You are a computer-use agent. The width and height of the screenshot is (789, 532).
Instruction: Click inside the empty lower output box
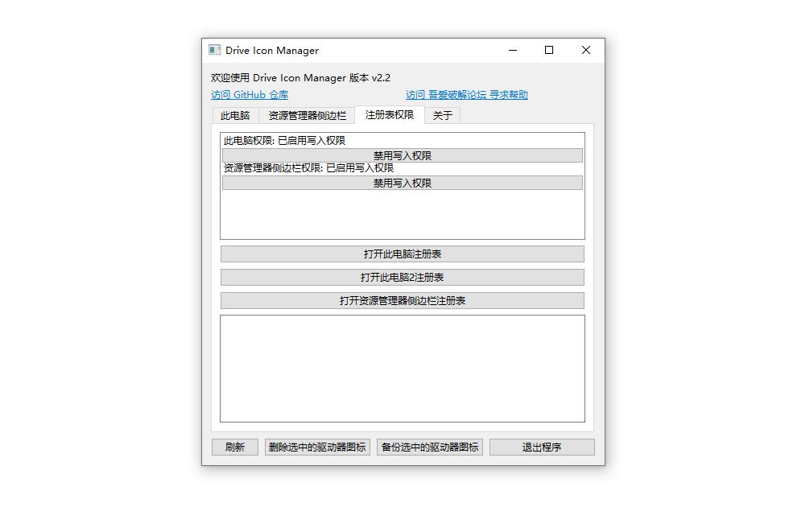click(x=402, y=368)
